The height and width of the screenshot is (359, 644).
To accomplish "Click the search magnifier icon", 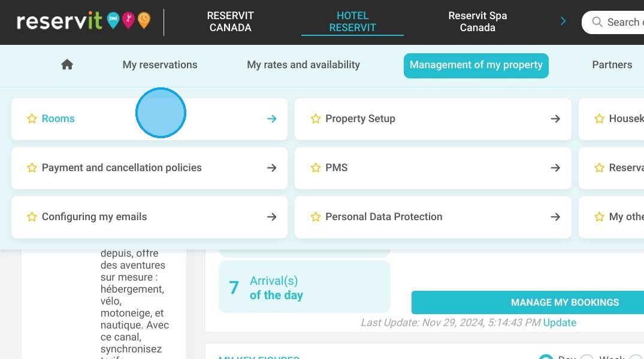I will 597,22.
